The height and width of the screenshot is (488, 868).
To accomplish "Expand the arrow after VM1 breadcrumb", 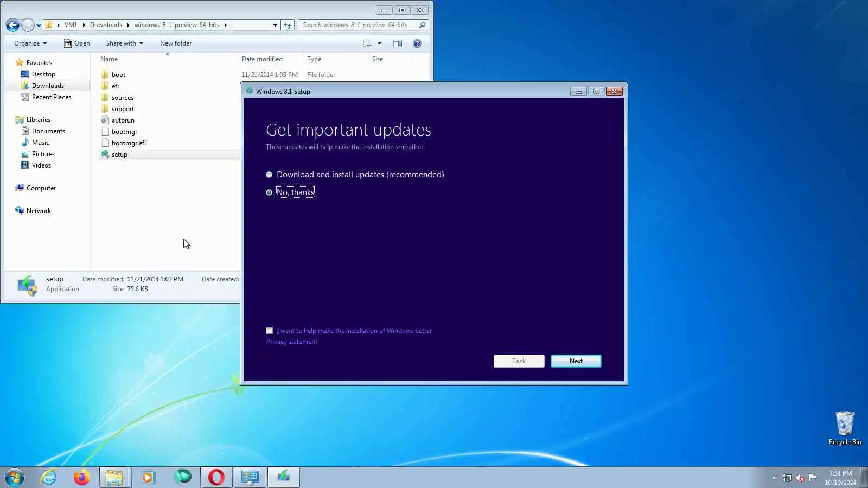I will coord(84,25).
